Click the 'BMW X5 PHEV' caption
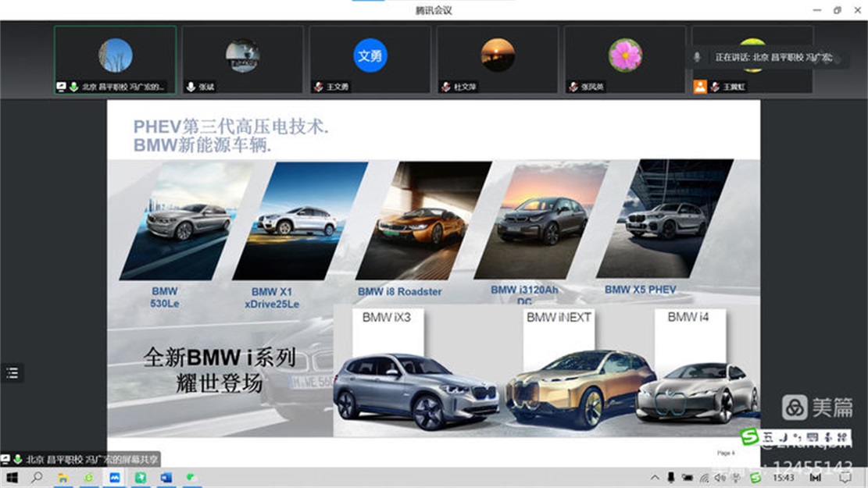The width and height of the screenshot is (868, 488). click(x=641, y=290)
